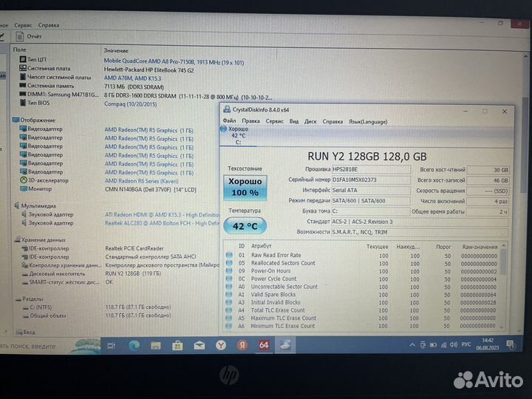The width and height of the screenshot is (532, 399).
Task: Click the Serial ATA interface field
Action: (x=371, y=190)
